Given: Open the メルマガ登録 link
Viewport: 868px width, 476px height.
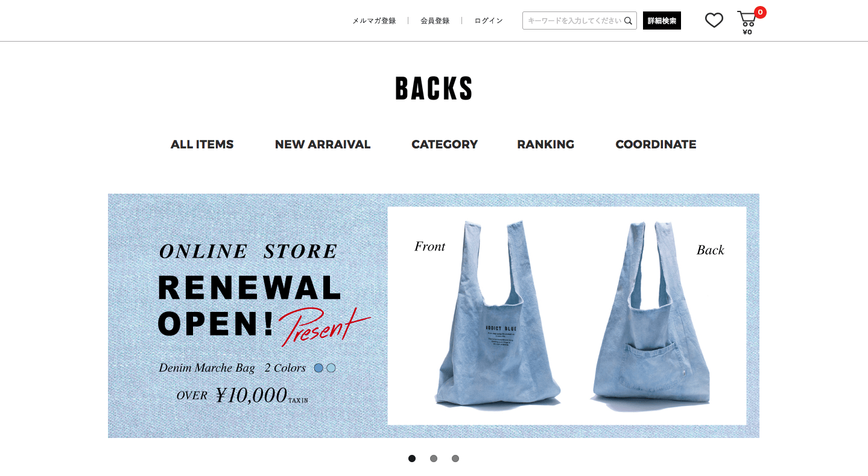Looking at the screenshot, I should tap(374, 21).
